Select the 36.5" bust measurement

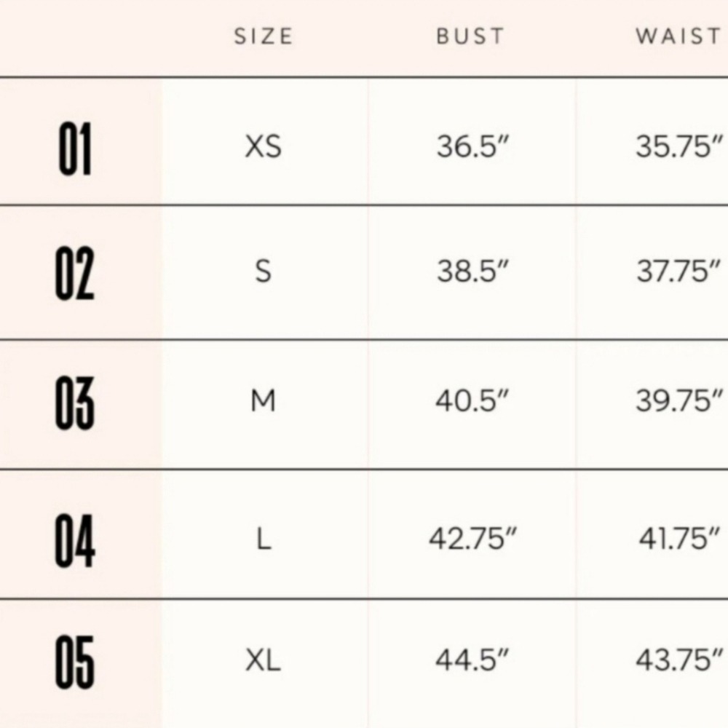472,146
